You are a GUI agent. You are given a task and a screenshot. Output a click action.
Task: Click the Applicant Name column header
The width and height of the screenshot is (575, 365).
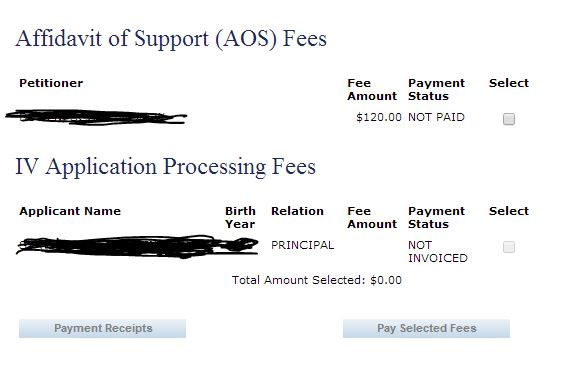click(x=70, y=211)
